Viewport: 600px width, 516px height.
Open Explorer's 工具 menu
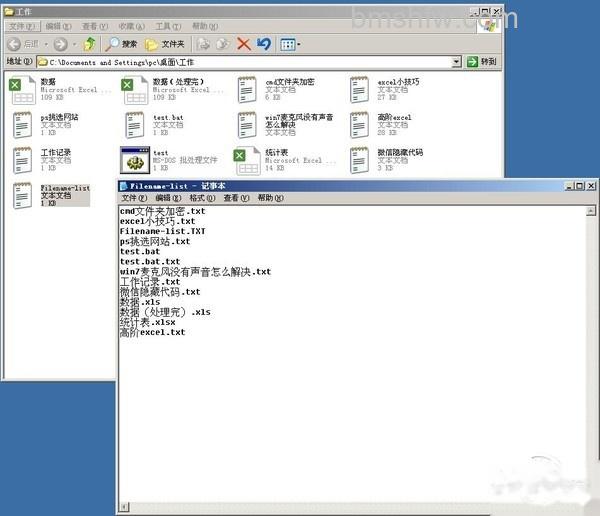tap(168, 26)
